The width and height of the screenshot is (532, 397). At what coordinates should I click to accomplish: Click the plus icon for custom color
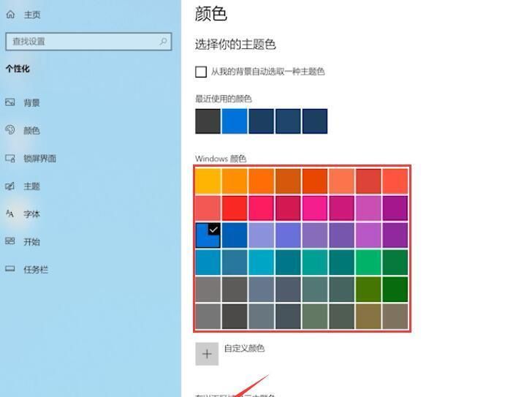pyautogui.click(x=207, y=354)
